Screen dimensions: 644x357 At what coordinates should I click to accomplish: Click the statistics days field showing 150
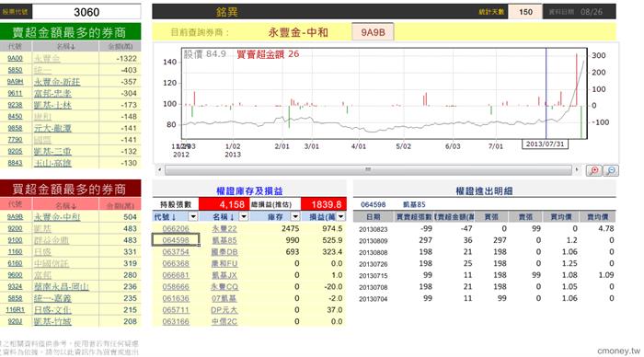point(525,12)
